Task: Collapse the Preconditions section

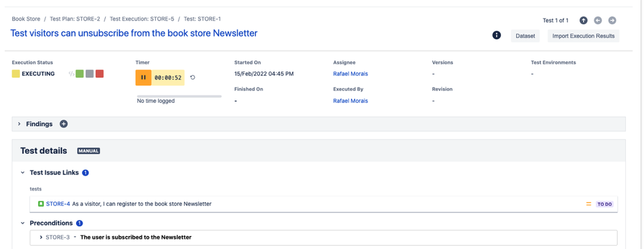Action: pyautogui.click(x=23, y=223)
